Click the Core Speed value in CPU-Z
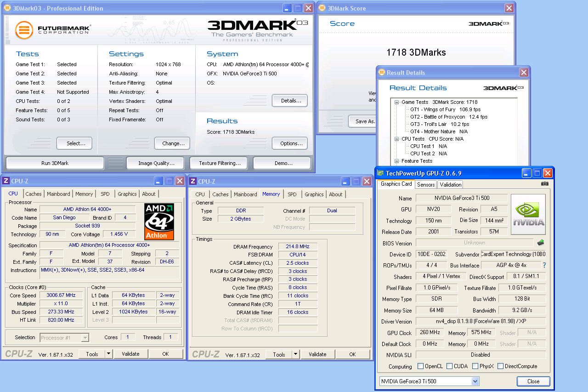Screen dimensions: 588x392 (x=61, y=295)
